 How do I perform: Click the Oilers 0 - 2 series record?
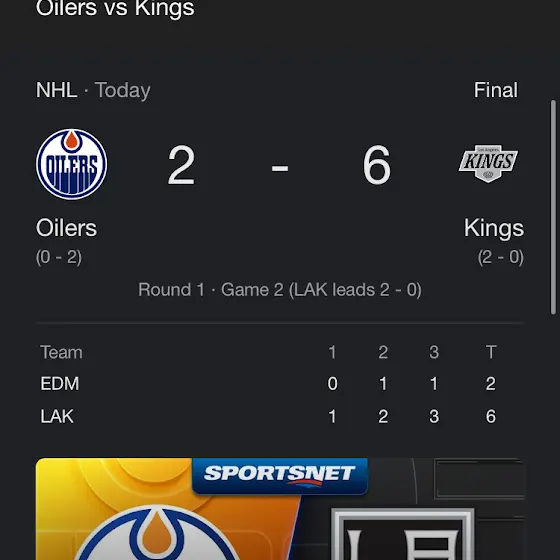coord(59,257)
